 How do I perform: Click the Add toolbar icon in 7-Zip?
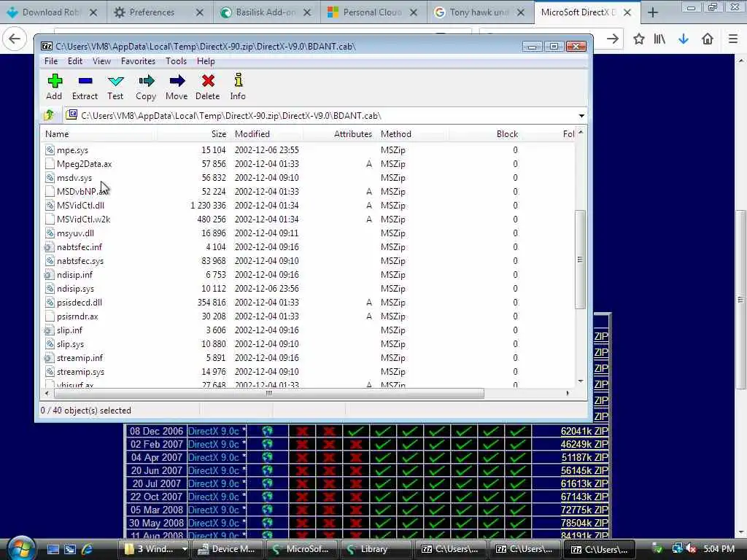click(54, 81)
